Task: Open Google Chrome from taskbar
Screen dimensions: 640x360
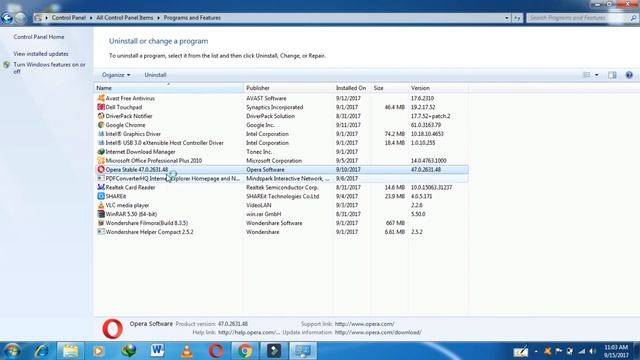Action: point(245,351)
